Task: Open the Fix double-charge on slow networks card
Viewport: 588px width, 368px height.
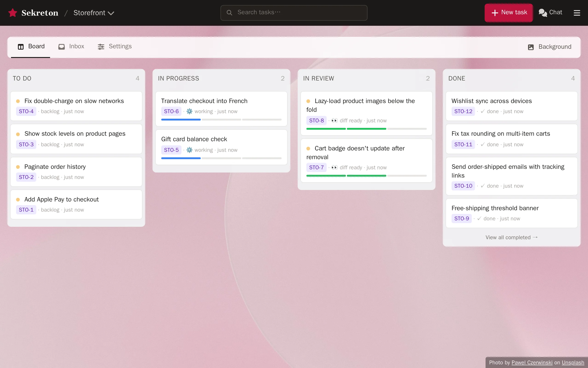Action: pyautogui.click(x=76, y=106)
